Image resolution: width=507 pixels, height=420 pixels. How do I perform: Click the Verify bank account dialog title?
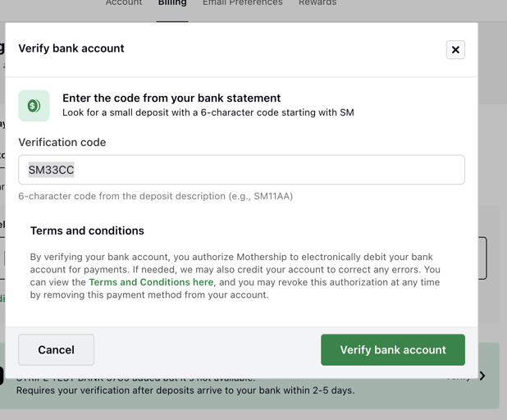[x=71, y=48]
